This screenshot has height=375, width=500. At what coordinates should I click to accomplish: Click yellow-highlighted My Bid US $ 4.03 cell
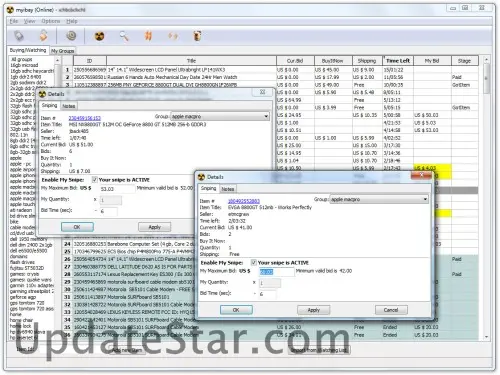coord(432,168)
